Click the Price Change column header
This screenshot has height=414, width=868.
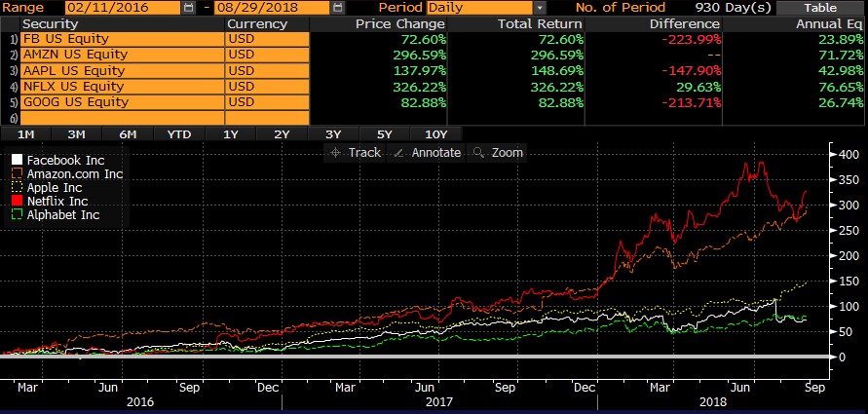(x=399, y=24)
